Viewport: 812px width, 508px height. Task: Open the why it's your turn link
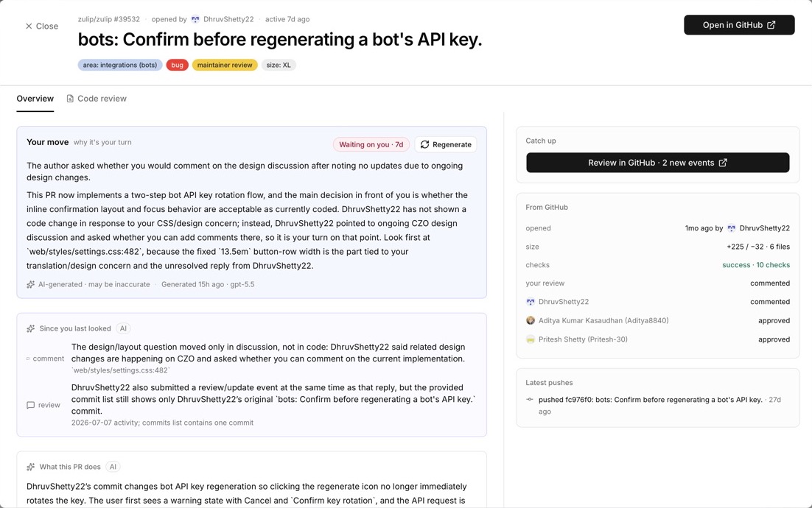click(x=102, y=142)
